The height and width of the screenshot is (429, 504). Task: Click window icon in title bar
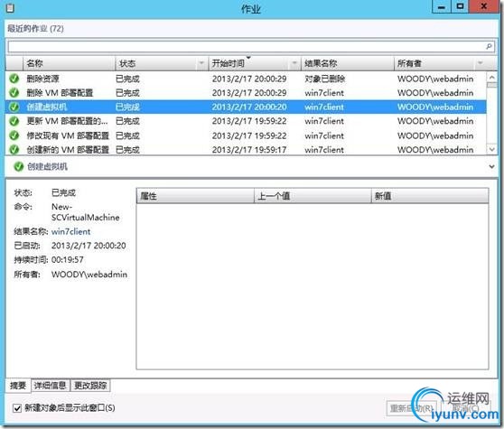coord(10,8)
